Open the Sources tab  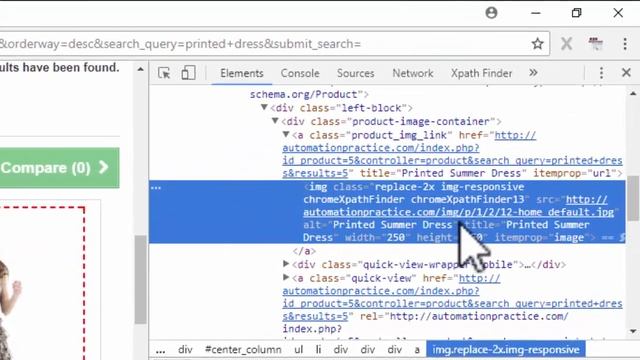(356, 73)
